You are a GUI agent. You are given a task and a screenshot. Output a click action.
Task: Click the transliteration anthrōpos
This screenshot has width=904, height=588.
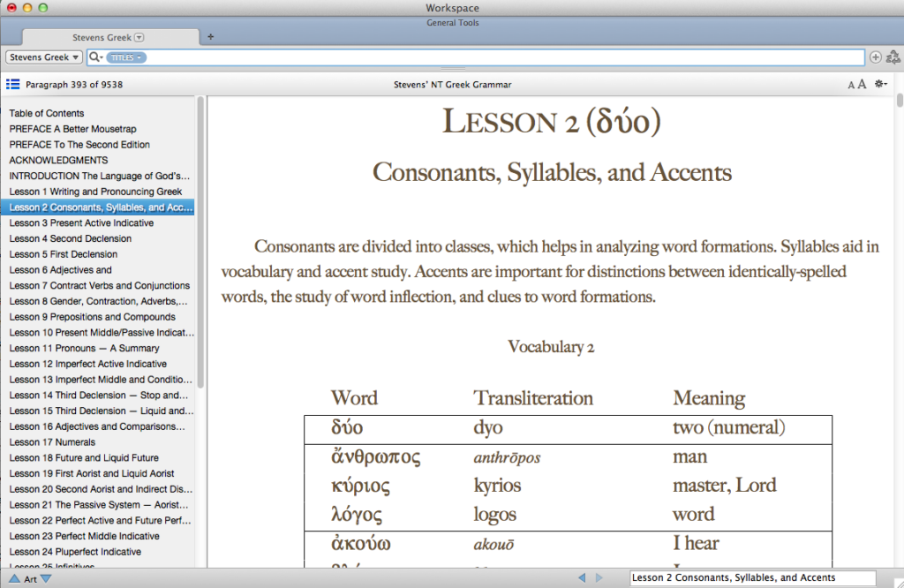coord(508,457)
